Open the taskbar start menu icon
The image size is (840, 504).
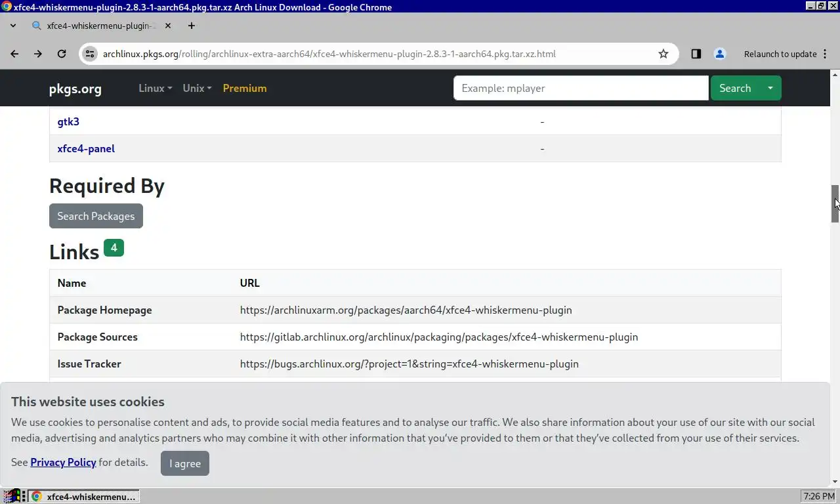[x=11, y=497]
